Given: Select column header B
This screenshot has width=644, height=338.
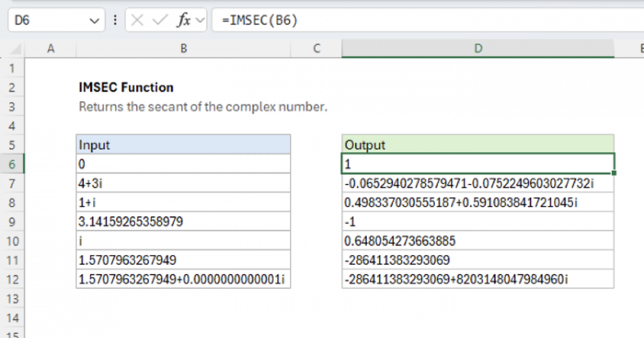Looking at the screenshot, I should pyautogui.click(x=184, y=48).
